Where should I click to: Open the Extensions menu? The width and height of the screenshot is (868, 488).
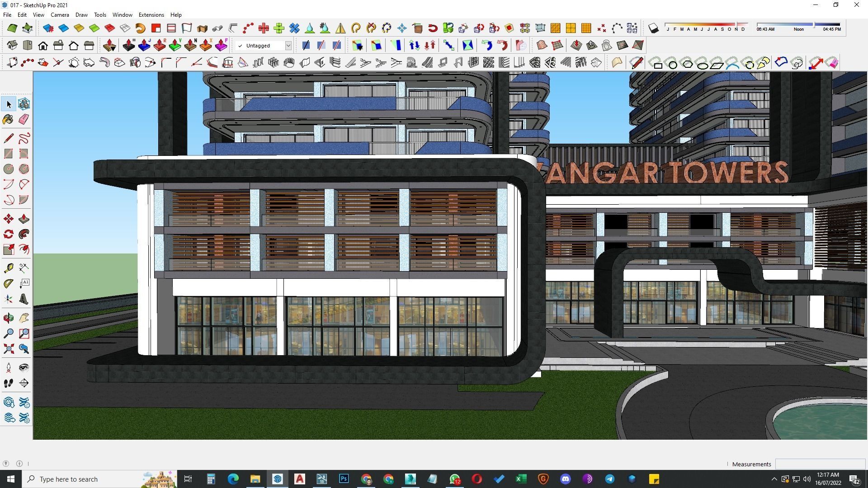151,15
